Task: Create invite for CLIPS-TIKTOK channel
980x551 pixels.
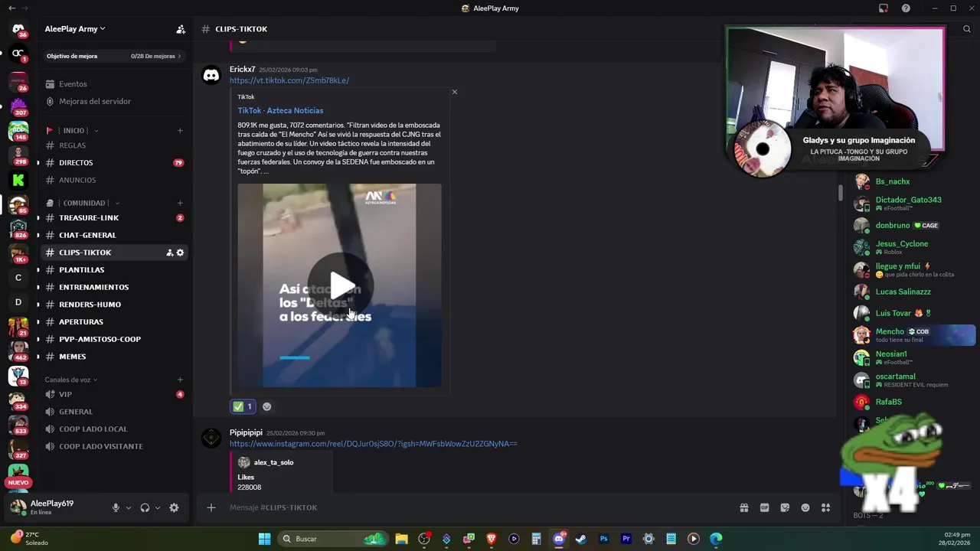Action: 169,253
